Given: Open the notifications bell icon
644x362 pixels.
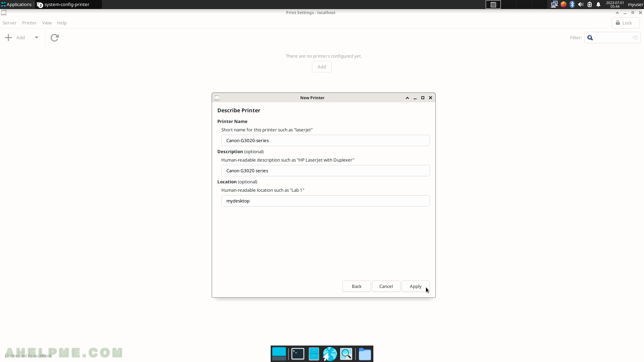Looking at the screenshot, I should coord(598,4).
